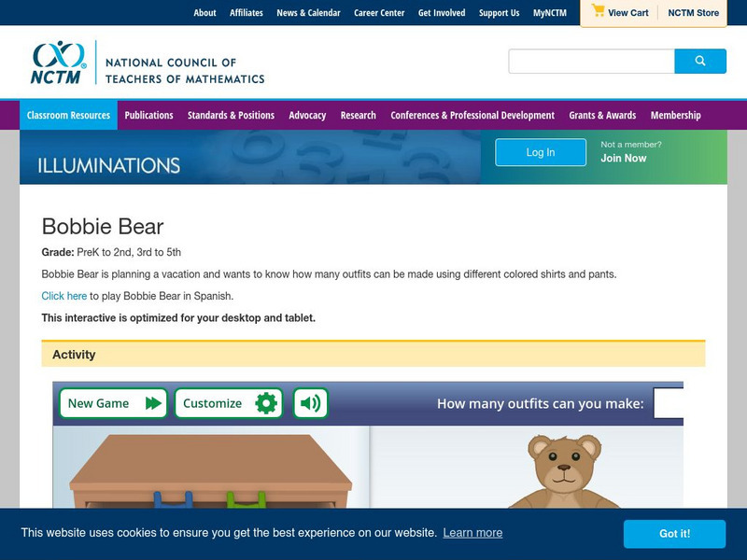Click the Bobbie Bear page heading
Viewport: 747px width, 560px height.
pos(103,227)
